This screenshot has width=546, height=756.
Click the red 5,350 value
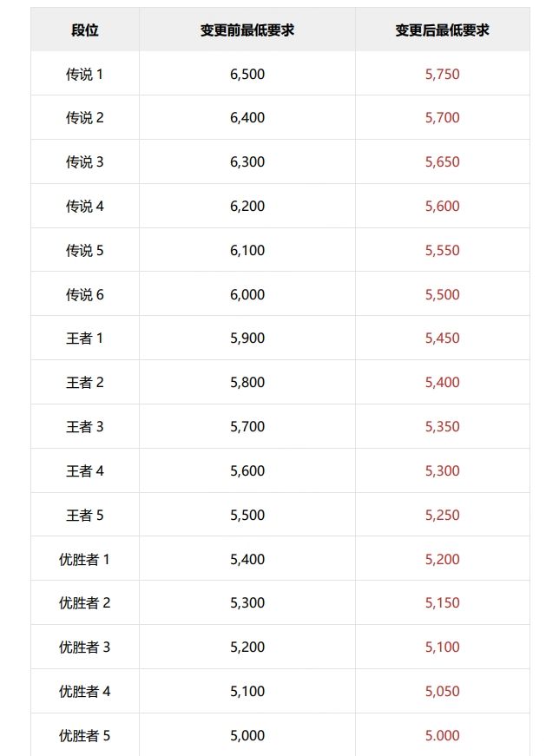tap(442, 426)
